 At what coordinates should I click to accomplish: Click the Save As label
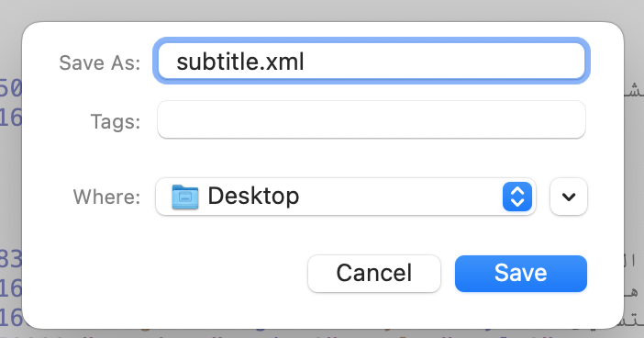(x=100, y=62)
